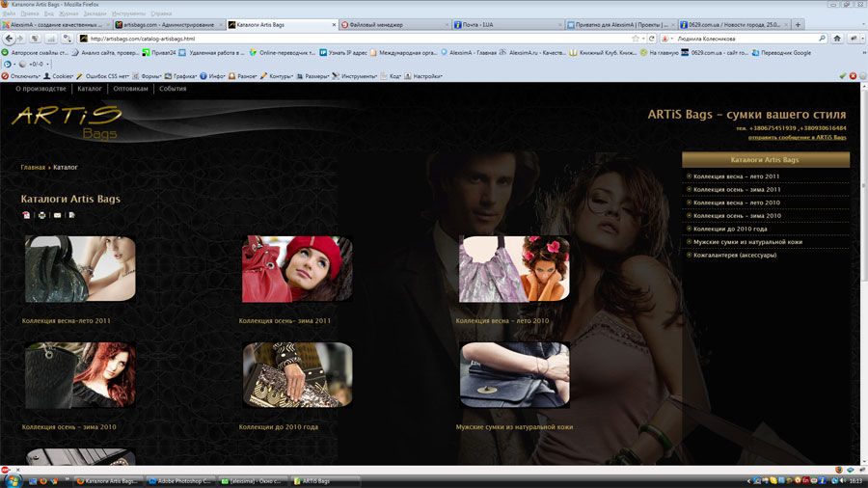This screenshot has height=488, width=868.
Task: Open sidebar link Кожгалантерея (аксессуары)
Action: (735, 255)
